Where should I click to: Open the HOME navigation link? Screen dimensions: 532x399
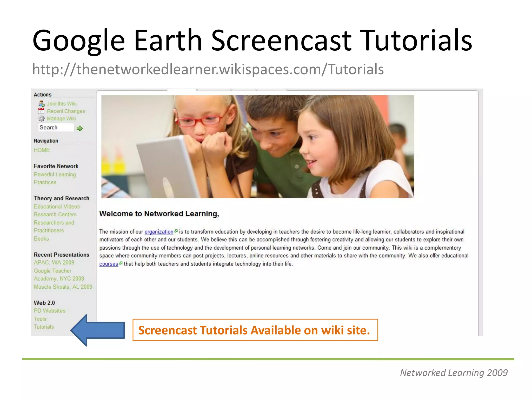click(42, 150)
